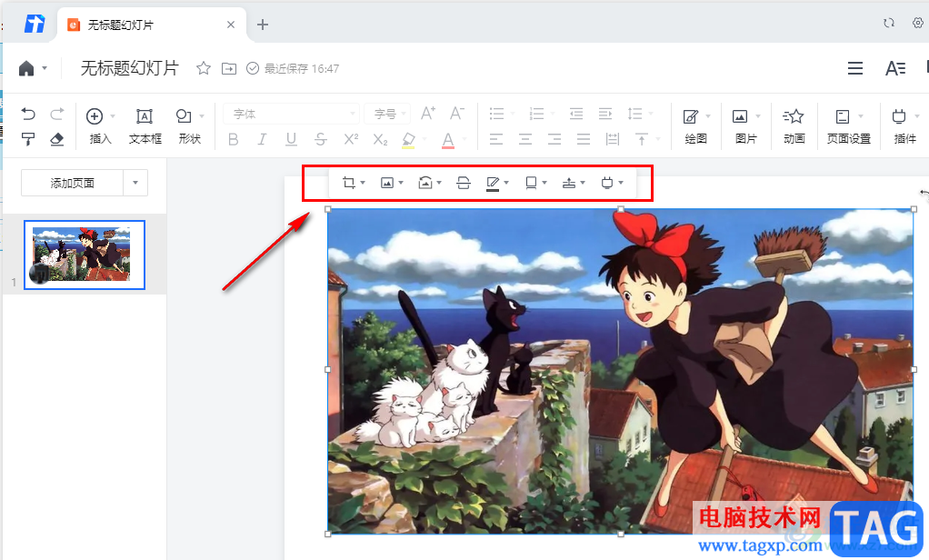The width and height of the screenshot is (929, 560).
Task: Open a new tab with plus
Action: (x=263, y=25)
